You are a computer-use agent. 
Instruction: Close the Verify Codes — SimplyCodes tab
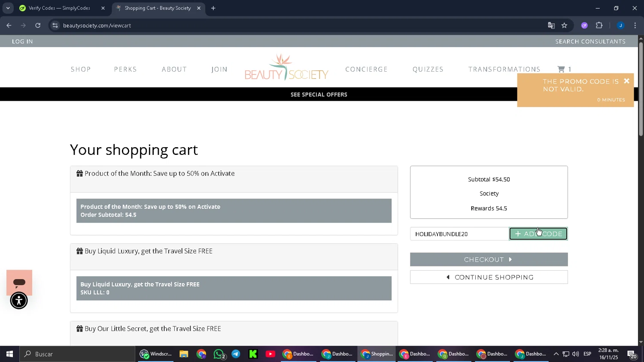(103, 8)
